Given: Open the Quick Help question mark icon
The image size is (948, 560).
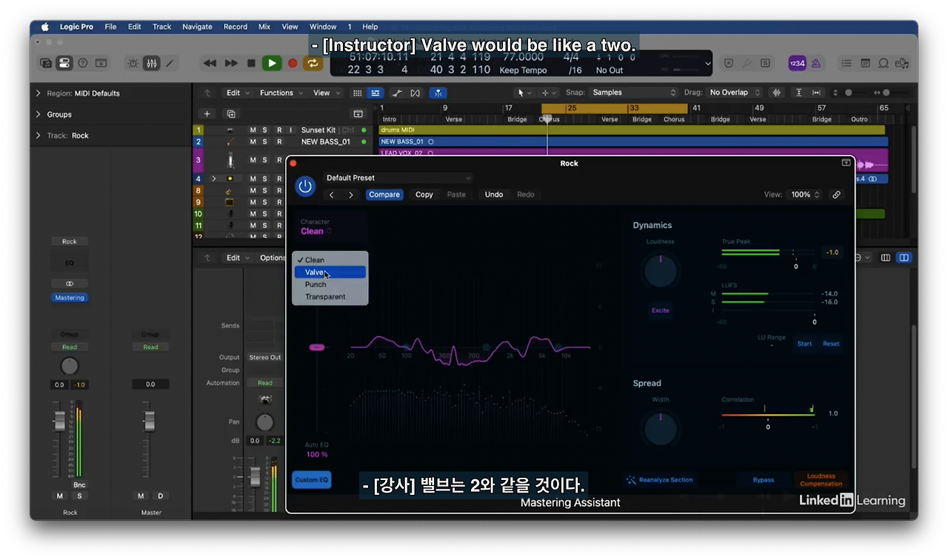Looking at the screenshot, I should coord(83,64).
